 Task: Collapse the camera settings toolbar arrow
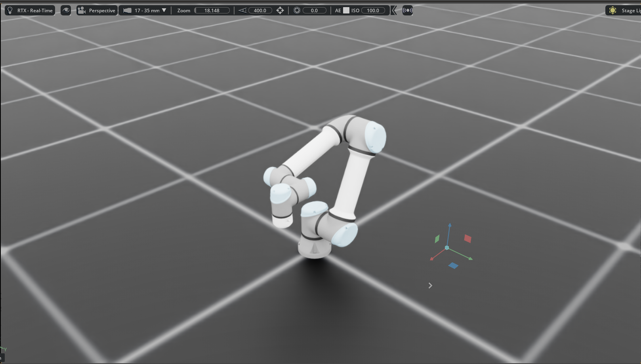[x=394, y=11]
